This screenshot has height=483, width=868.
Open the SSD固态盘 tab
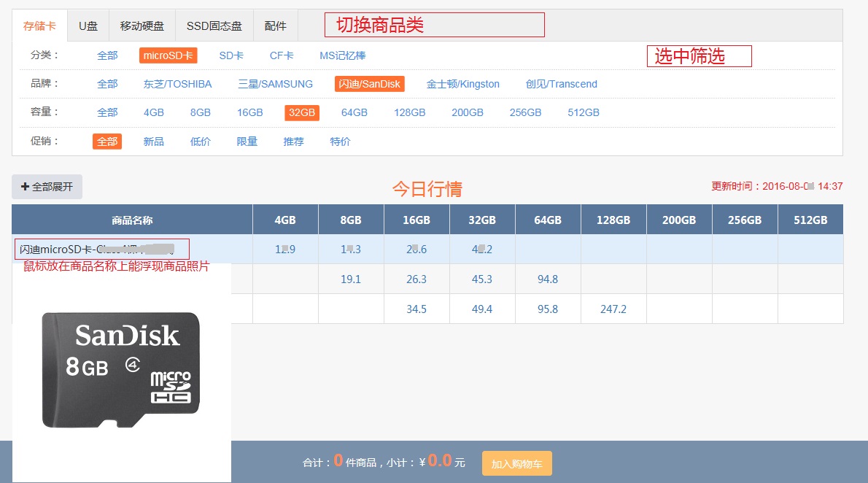click(x=214, y=26)
